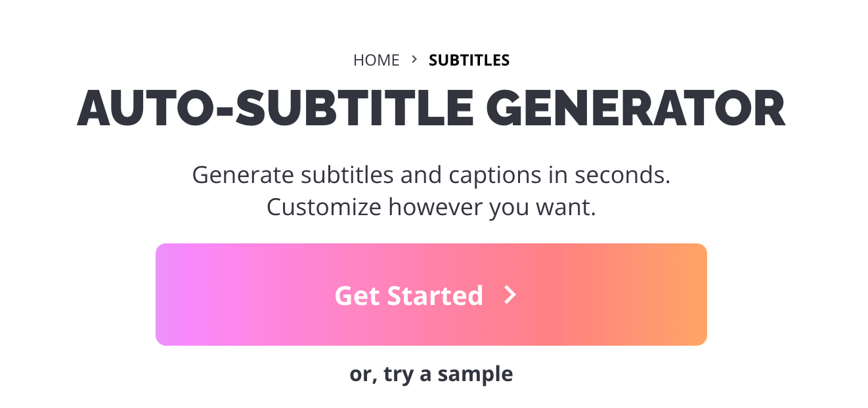Image resolution: width=868 pixels, height=408 pixels.
Task: Click the AUTO-SUBTITLE GENERATOR heading
Action: click(431, 109)
